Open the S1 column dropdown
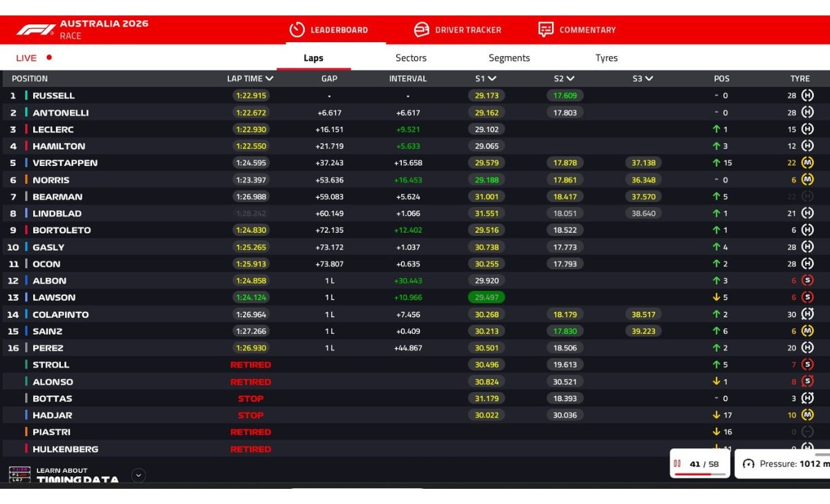Image resolution: width=830 pixels, height=504 pixels. click(491, 79)
